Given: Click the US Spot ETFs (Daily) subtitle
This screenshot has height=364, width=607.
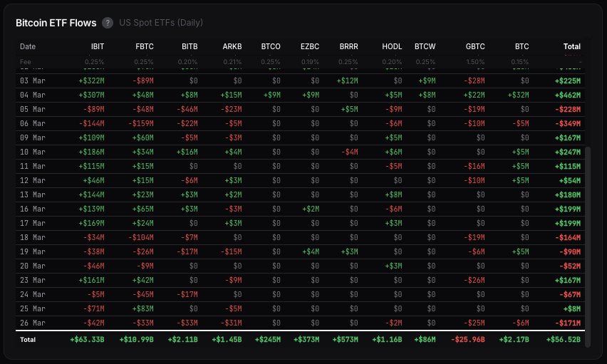Looking at the screenshot, I should point(161,23).
